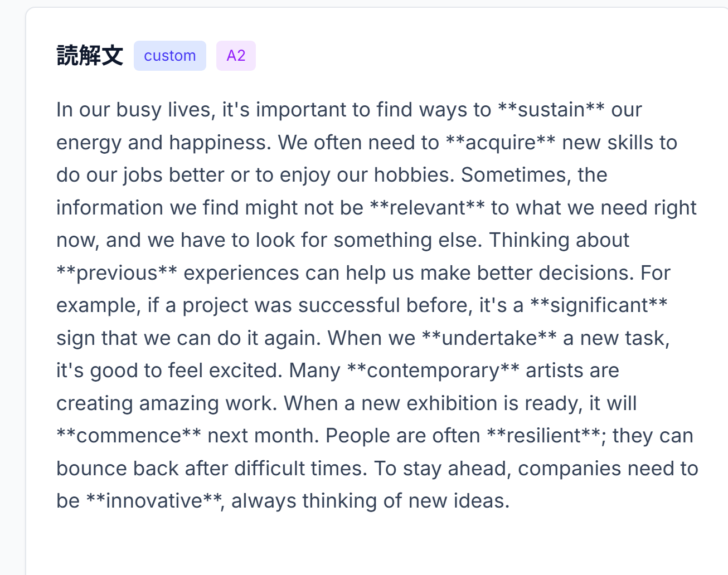
Task: Click the vocabulary word previous
Action: coord(117,273)
